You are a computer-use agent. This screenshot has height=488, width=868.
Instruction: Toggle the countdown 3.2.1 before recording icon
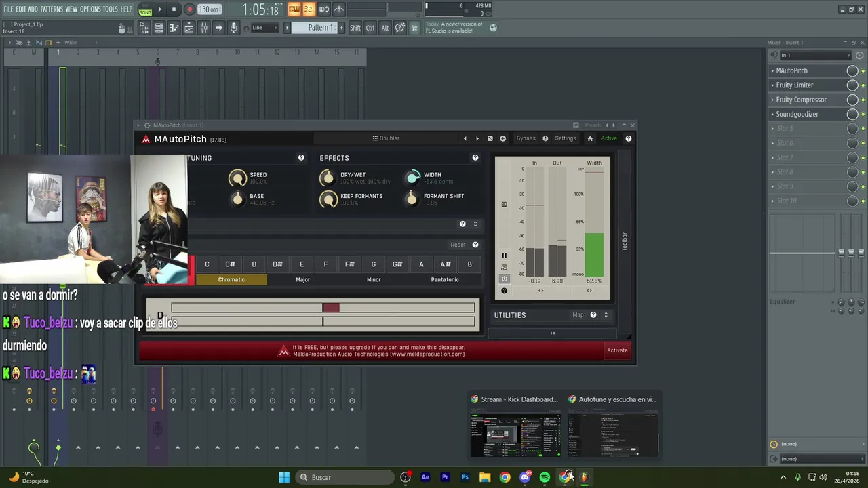pyautogui.click(x=309, y=9)
